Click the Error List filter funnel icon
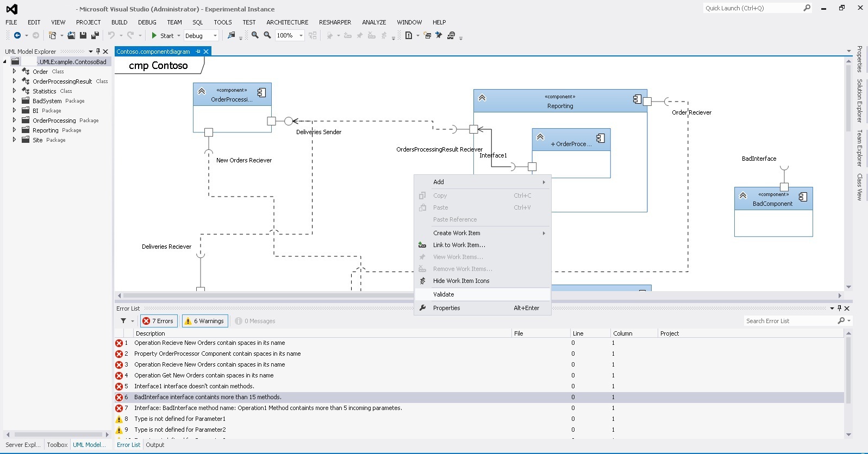868x454 pixels. click(123, 321)
